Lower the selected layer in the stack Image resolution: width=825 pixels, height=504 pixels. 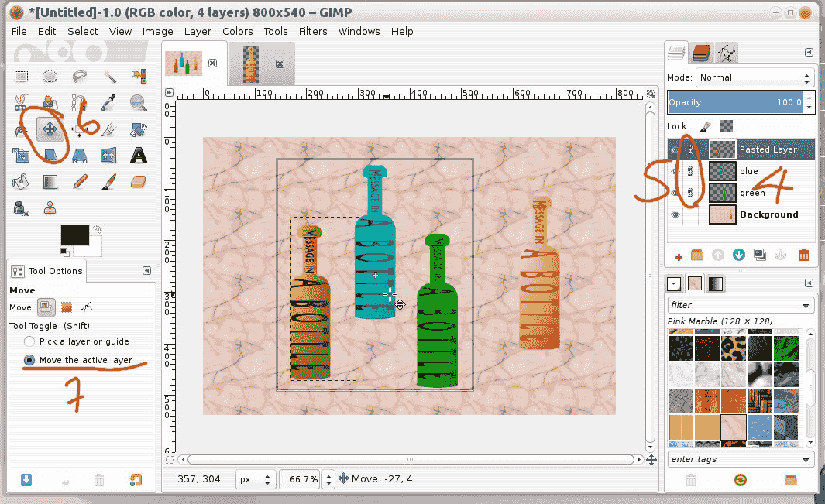(x=738, y=255)
